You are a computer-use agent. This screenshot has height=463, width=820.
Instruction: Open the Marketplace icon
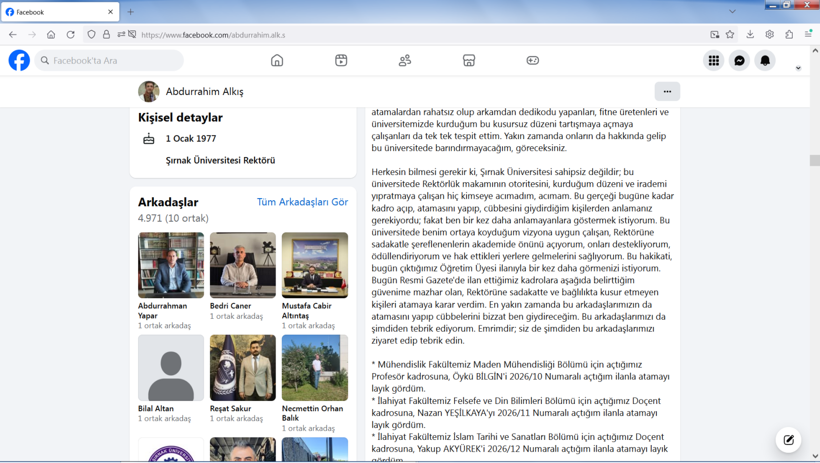[x=469, y=60]
